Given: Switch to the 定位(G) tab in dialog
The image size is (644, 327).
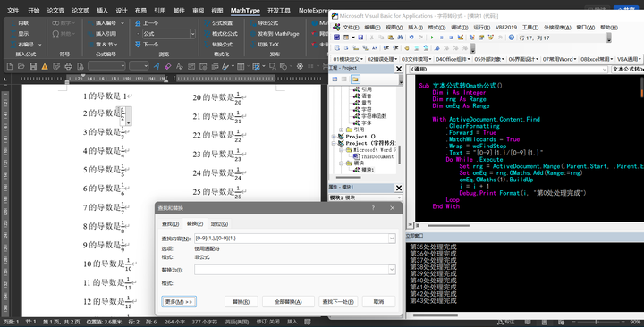Looking at the screenshot, I should [x=219, y=223].
